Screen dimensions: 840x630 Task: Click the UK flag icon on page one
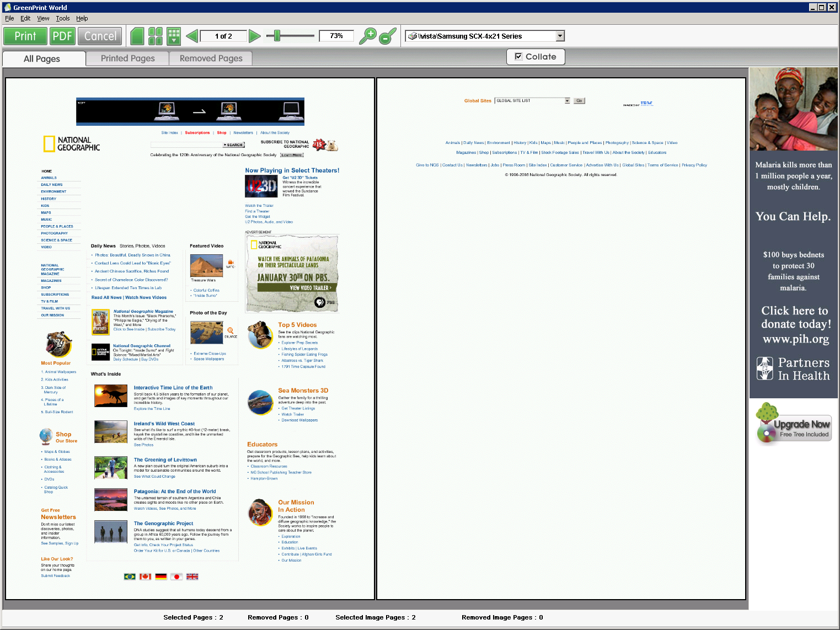pos(192,576)
